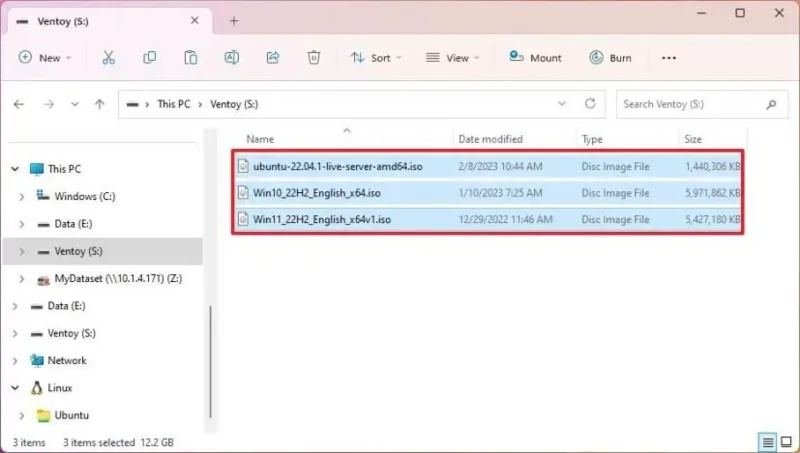This screenshot has height=453, width=800.
Task: Expand MyDataset network drive node
Action: 21,279
